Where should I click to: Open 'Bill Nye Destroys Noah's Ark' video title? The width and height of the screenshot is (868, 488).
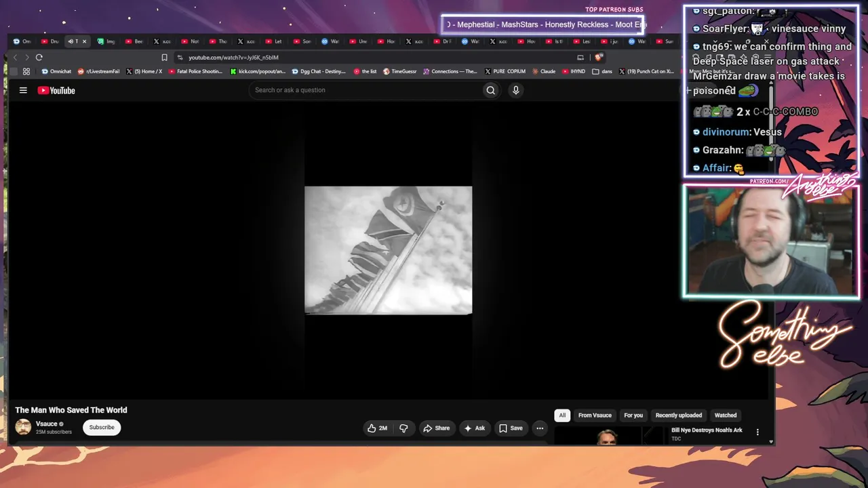[707, 430]
